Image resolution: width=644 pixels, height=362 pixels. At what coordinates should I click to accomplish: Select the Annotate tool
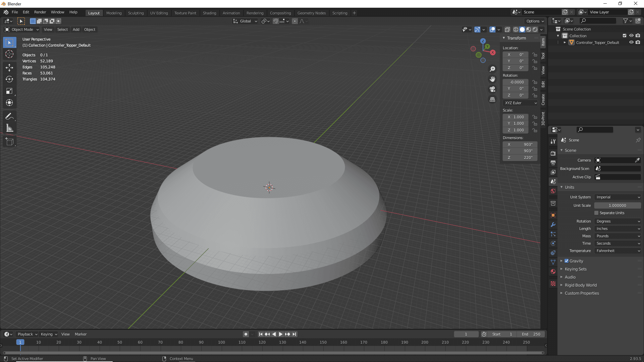(x=10, y=116)
